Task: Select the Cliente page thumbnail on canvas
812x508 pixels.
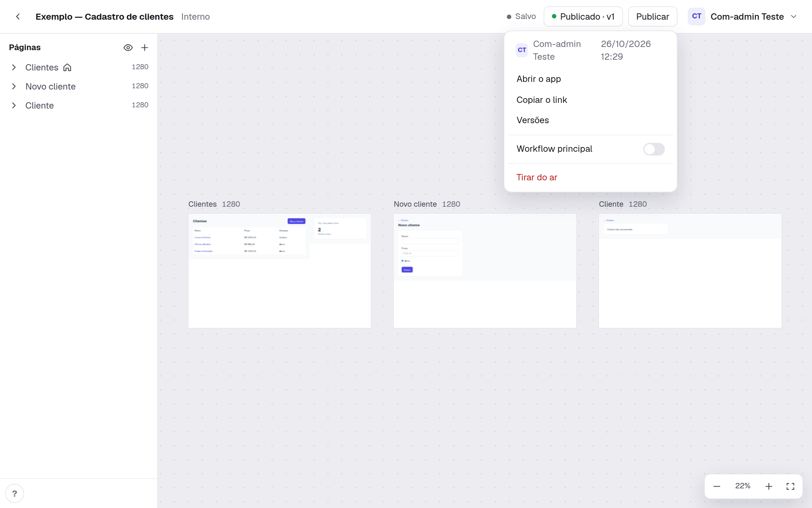Action: 690,271
